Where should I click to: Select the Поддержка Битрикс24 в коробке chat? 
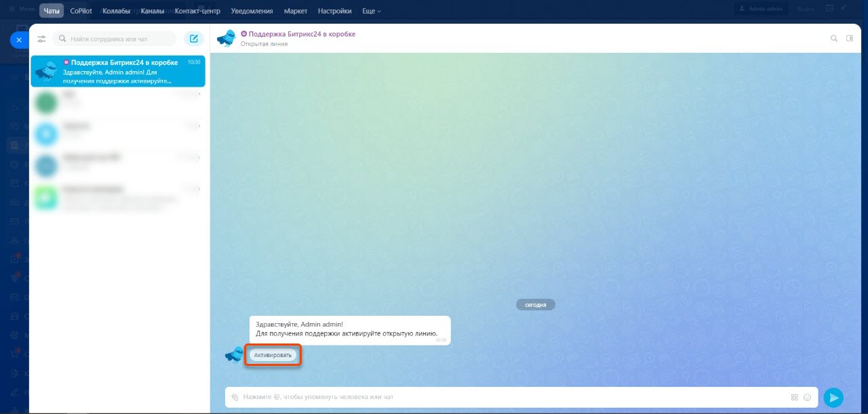[117, 70]
